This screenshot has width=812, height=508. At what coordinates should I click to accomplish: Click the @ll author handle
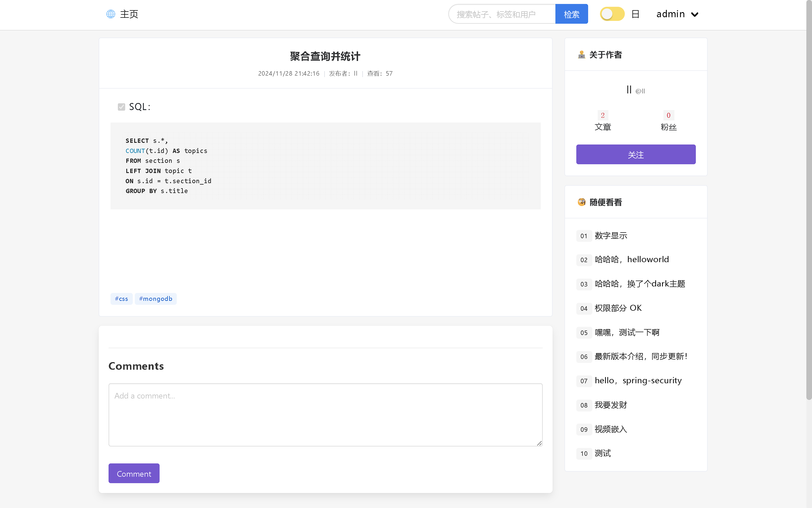point(640,91)
